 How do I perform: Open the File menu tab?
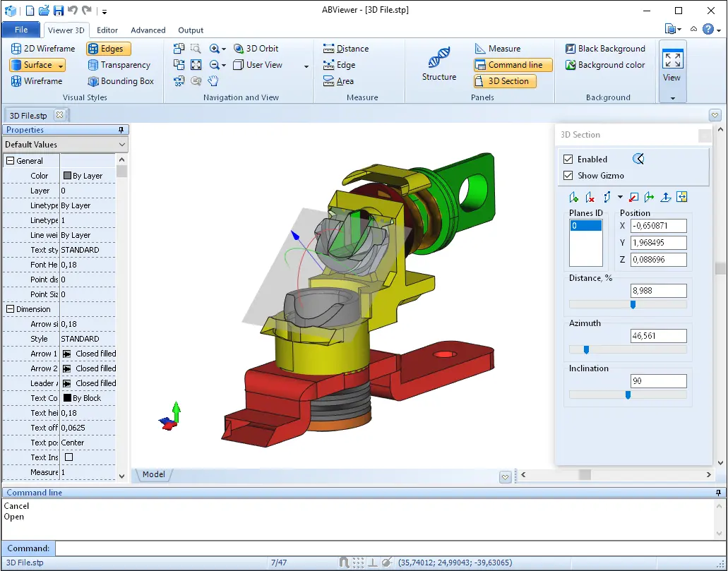(x=21, y=30)
